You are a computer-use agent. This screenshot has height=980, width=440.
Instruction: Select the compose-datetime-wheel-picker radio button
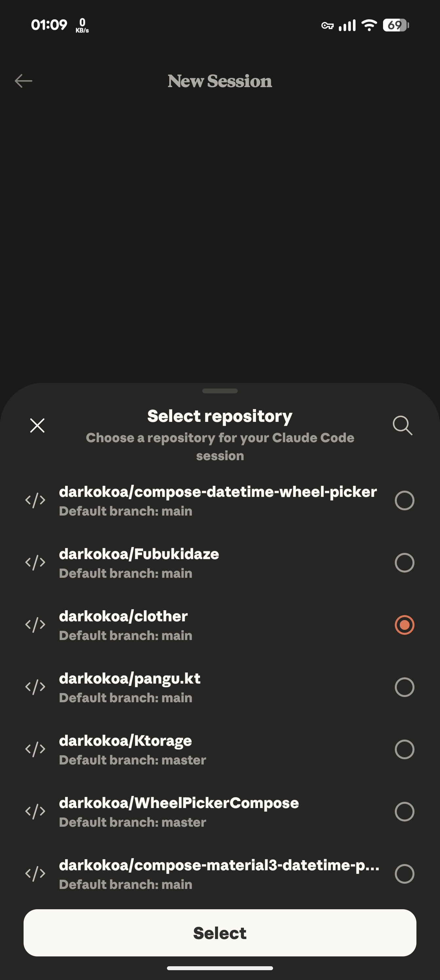(x=404, y=500)
